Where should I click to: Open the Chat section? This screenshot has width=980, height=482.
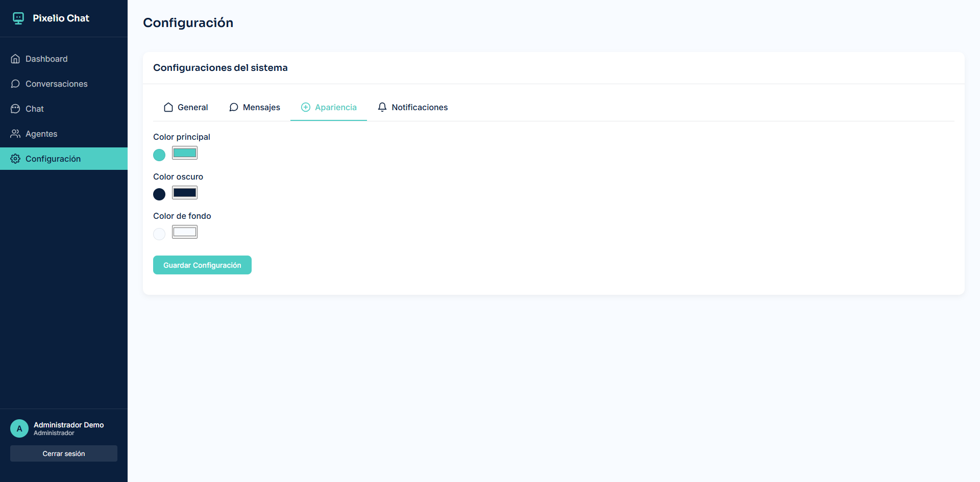click(64, 109)
